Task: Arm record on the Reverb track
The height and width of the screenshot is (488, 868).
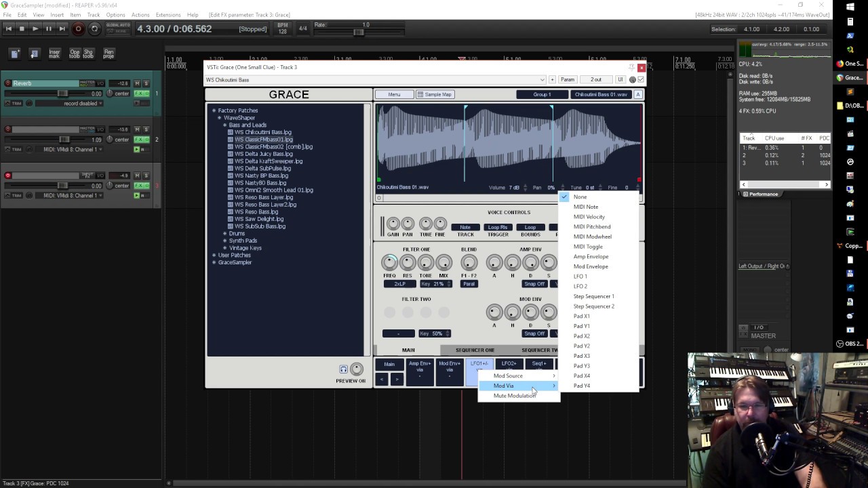Action: 7,83
